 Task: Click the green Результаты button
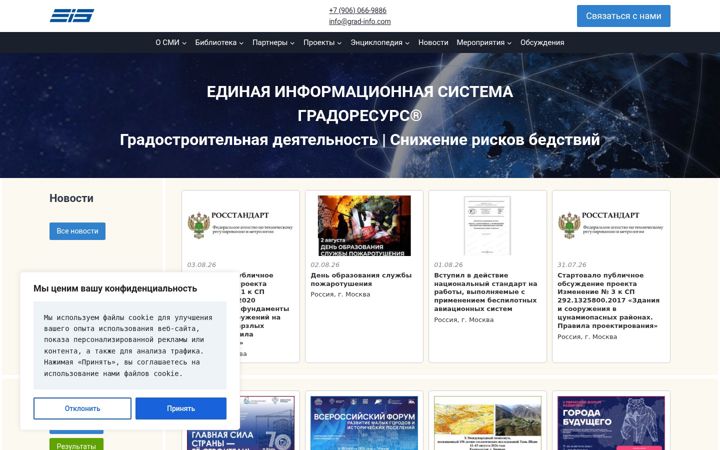pyautogui.click(x=76, y=444)
